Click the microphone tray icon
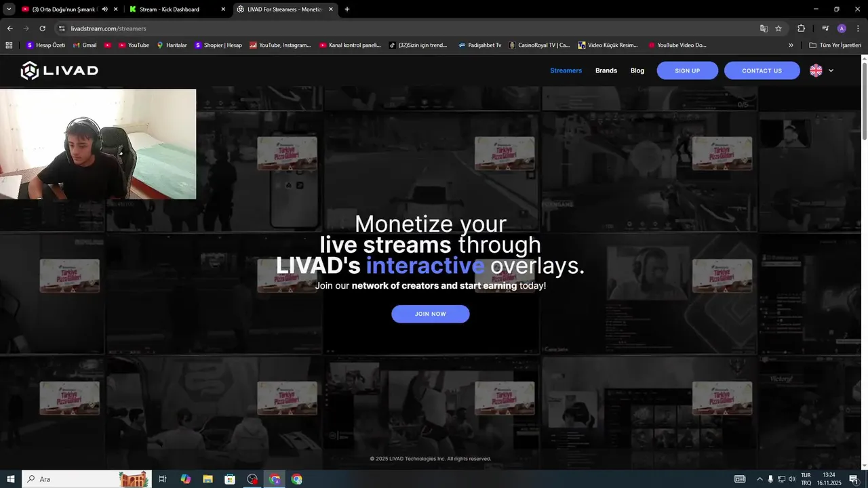The width and height of the screenshot is (868, 488). (770, 479)
